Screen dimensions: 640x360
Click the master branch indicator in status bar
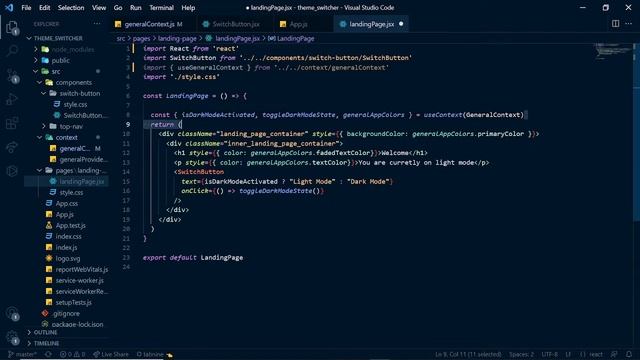tap(22, 354)
